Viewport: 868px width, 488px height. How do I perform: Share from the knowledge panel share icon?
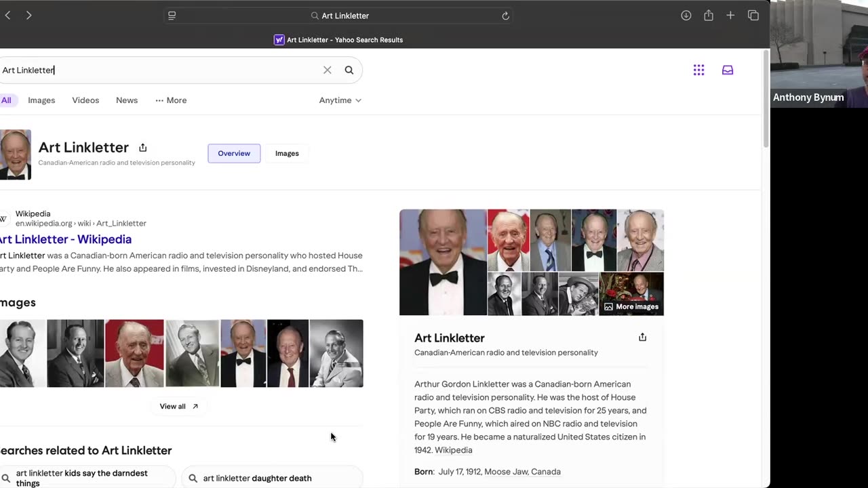pos(642,337)
